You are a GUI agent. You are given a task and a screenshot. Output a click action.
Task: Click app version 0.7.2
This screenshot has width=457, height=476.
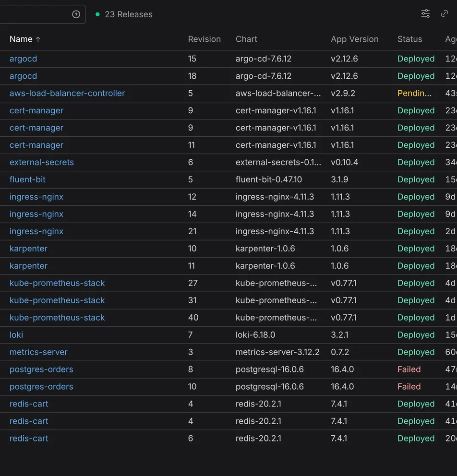pyautogui.click(x=340, y=352)
